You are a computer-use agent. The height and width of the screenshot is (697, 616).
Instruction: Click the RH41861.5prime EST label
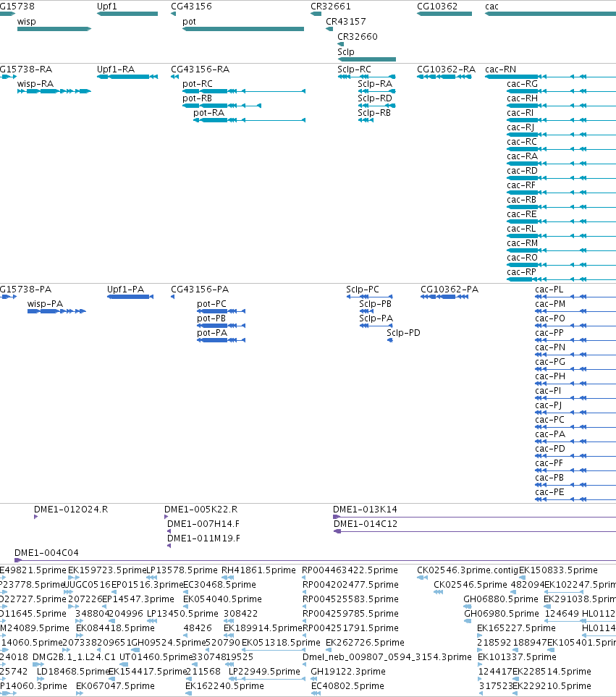click(258, 570)
